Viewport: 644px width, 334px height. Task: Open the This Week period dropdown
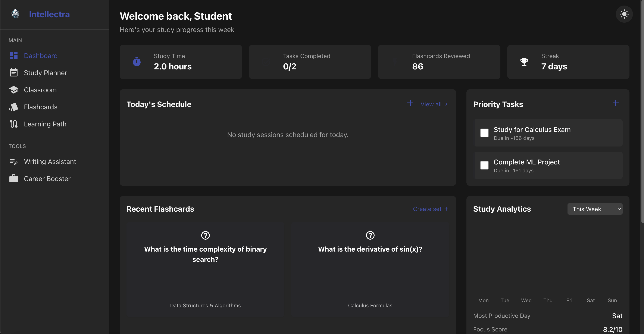tap(595, 209)
